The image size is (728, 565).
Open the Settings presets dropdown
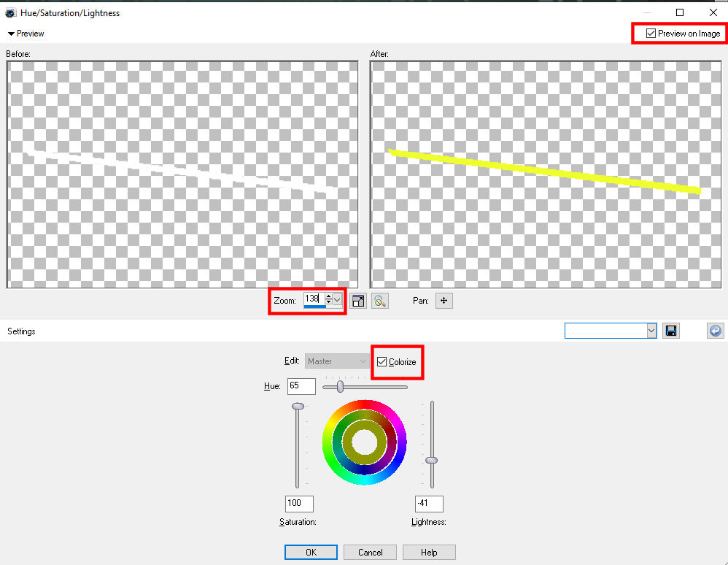tap(651, 331)
